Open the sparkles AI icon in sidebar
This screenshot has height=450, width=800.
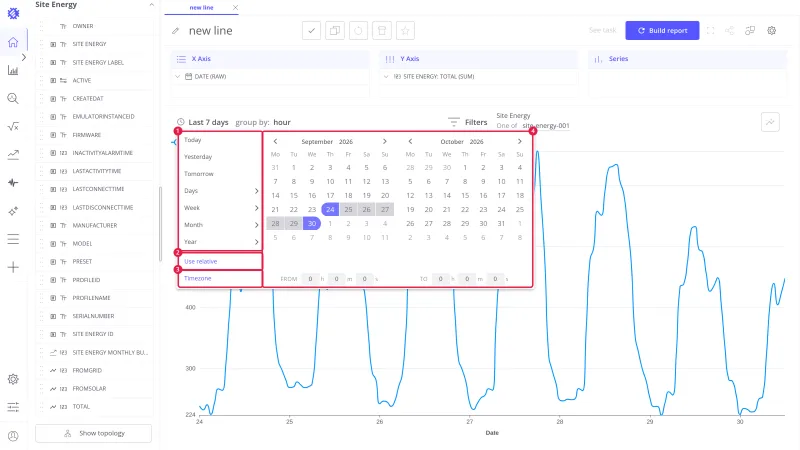pyautogui.click(x=13, y=211)
